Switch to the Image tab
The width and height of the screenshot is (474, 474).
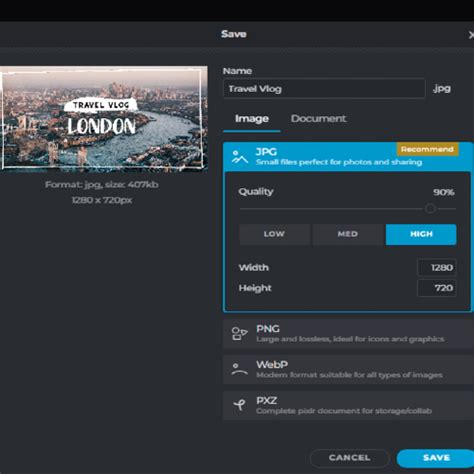tap(252, 119)
